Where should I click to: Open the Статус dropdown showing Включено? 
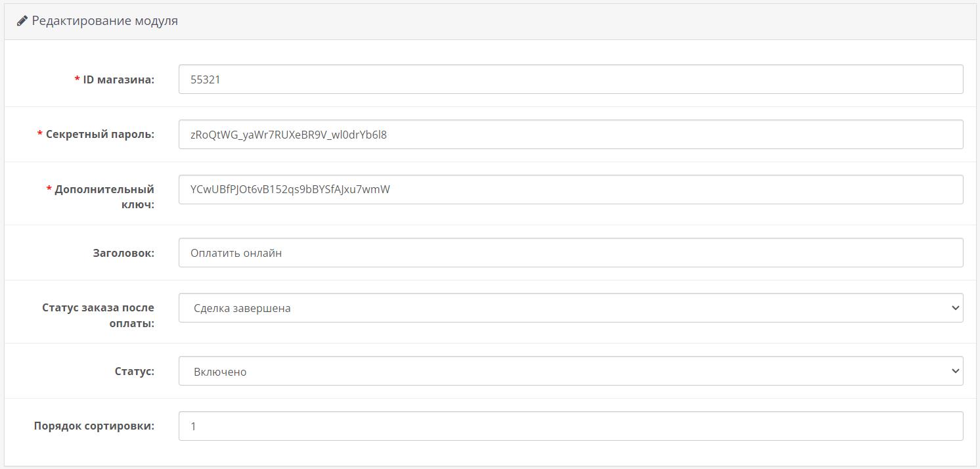pyautogui.click(x=570, y=371)
